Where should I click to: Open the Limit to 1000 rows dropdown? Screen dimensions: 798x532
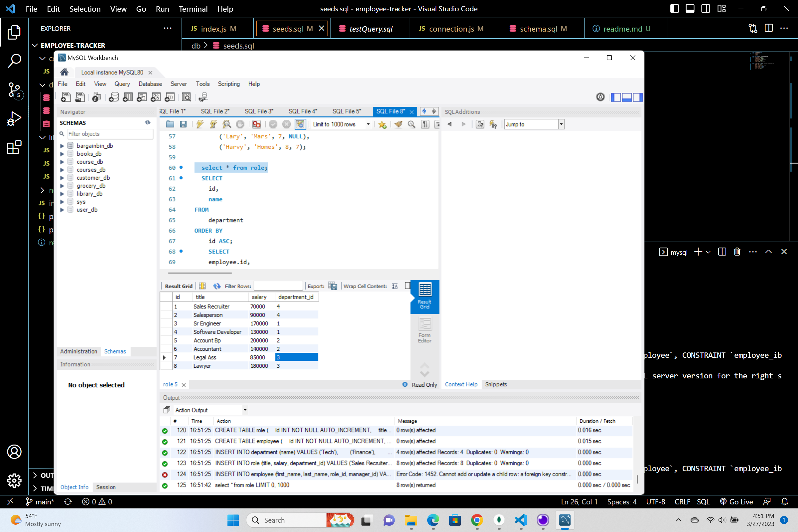368,124
